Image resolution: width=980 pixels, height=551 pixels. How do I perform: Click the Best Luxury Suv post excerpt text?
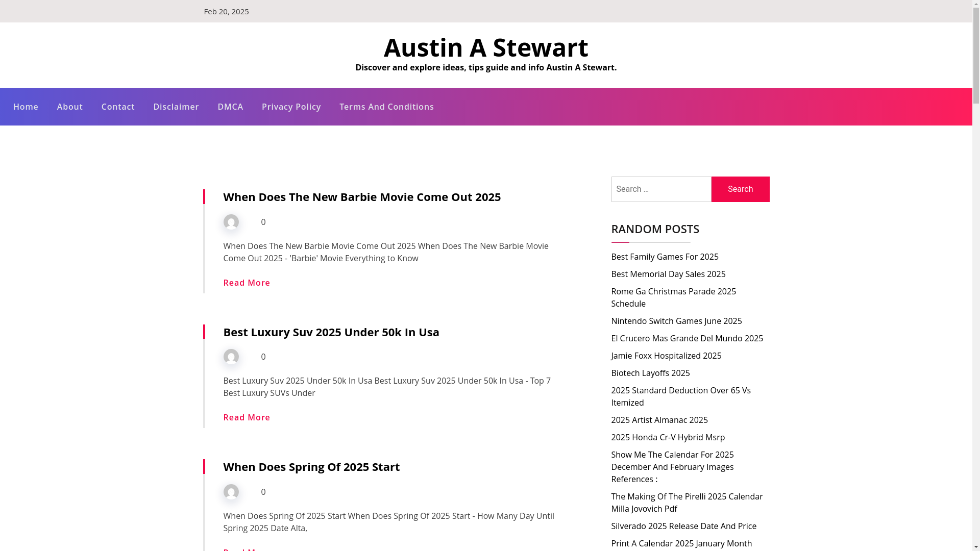pyautogui.click(x=387, y=387)
